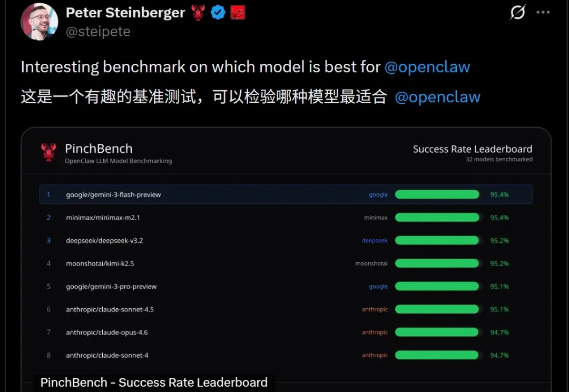Screen dimensions: 569x392
Task: Open the three-dot more options menu
Action: [x=543, y=13]
